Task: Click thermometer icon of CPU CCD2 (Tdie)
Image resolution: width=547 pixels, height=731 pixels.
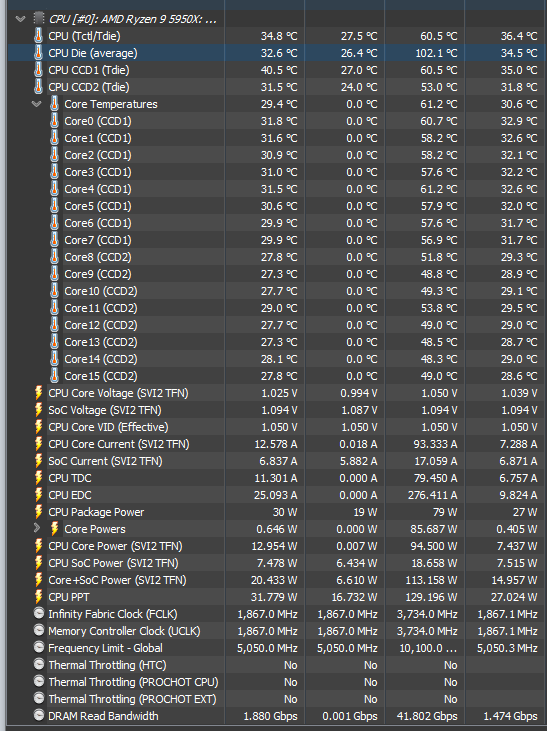Action: 39,87
